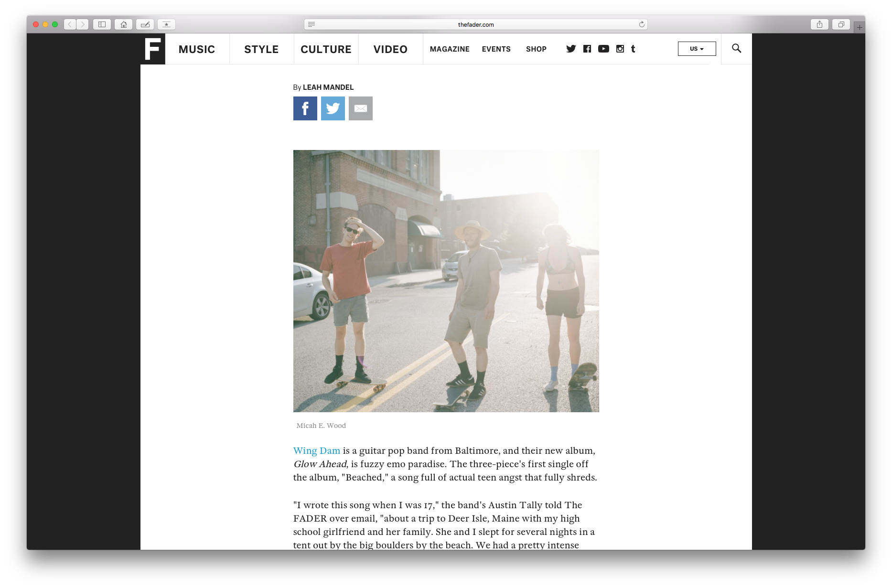
Task: Email the article using envelope button
Action: point(361,108)
